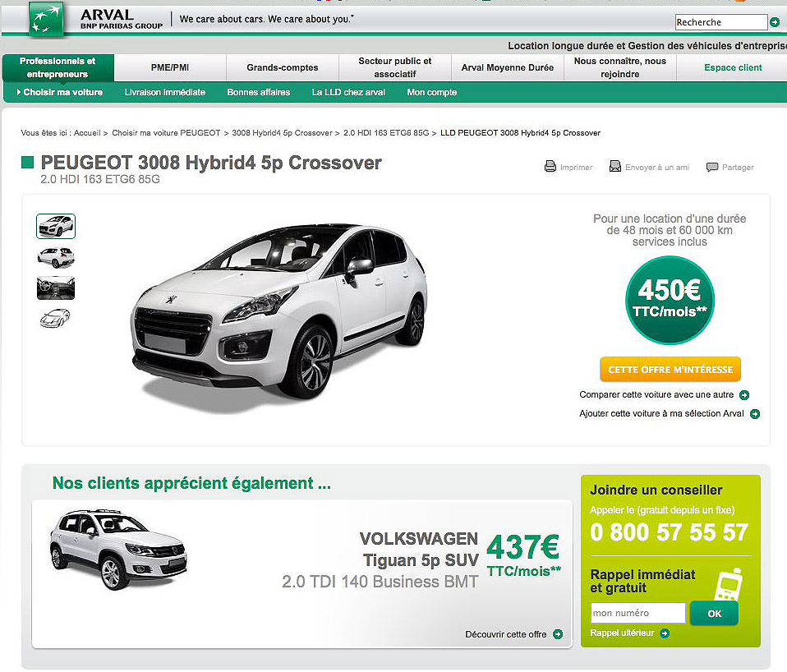
Task: Open La LLD chez arval menu item
Action: pyautogui.click(x=348, y=92)
